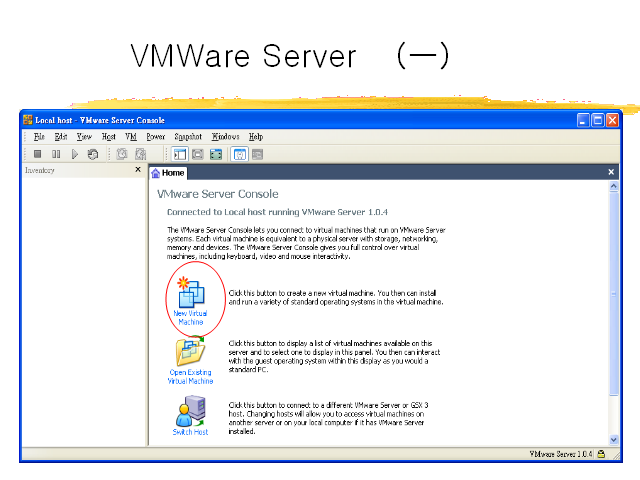Click the Switch Host link text
This screenshot has width=640, height=480.
[x=190, y=432]
